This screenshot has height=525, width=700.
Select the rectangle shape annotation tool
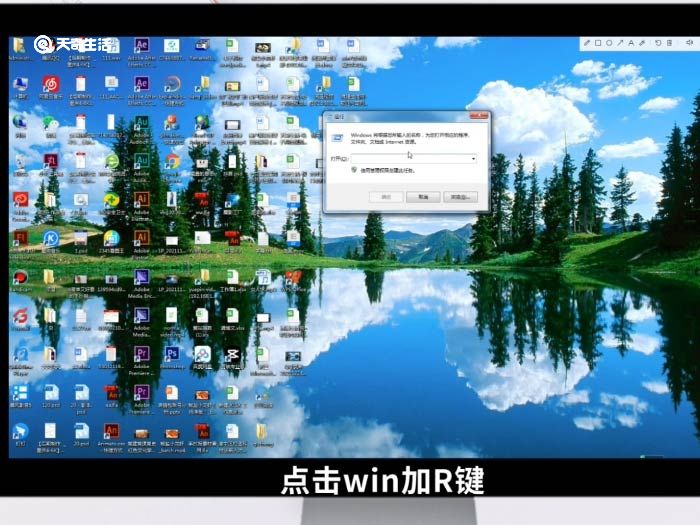(598, 43)
